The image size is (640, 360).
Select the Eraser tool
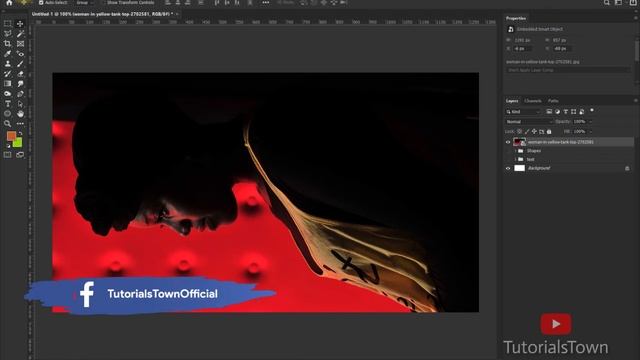click(20, 73)
